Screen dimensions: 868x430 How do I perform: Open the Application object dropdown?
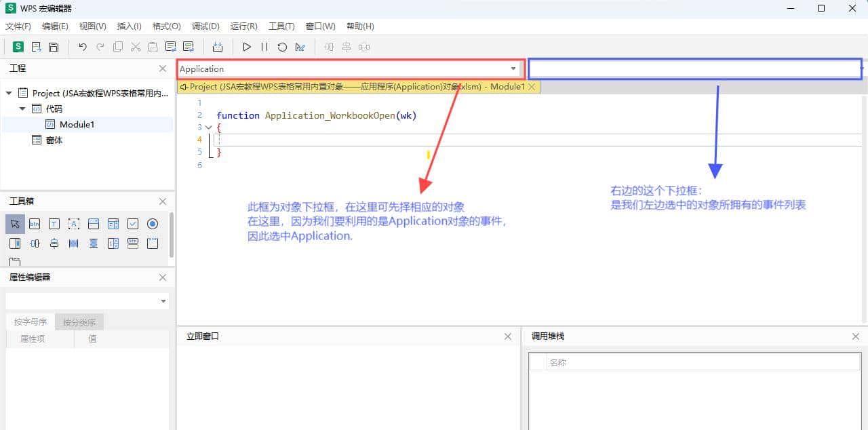click(x=514, y=69)
